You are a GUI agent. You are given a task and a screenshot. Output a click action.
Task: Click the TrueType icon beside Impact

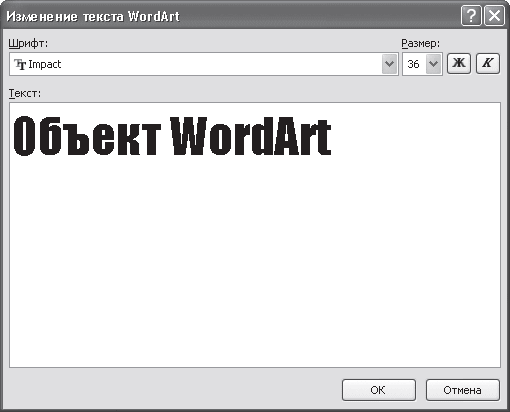click(20, 64)
